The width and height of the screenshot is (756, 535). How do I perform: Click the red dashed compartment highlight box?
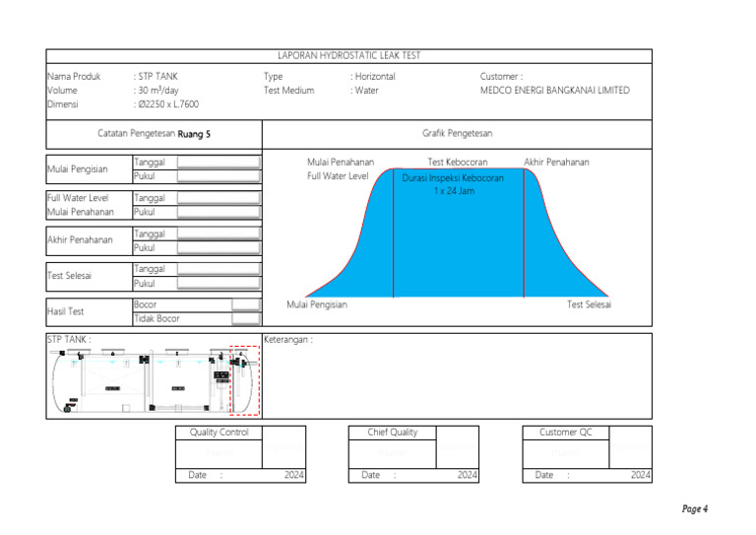(244, 380)
